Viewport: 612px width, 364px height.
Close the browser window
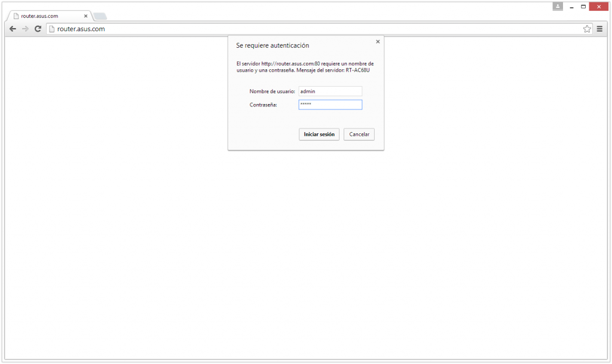(x=599, y=7)
